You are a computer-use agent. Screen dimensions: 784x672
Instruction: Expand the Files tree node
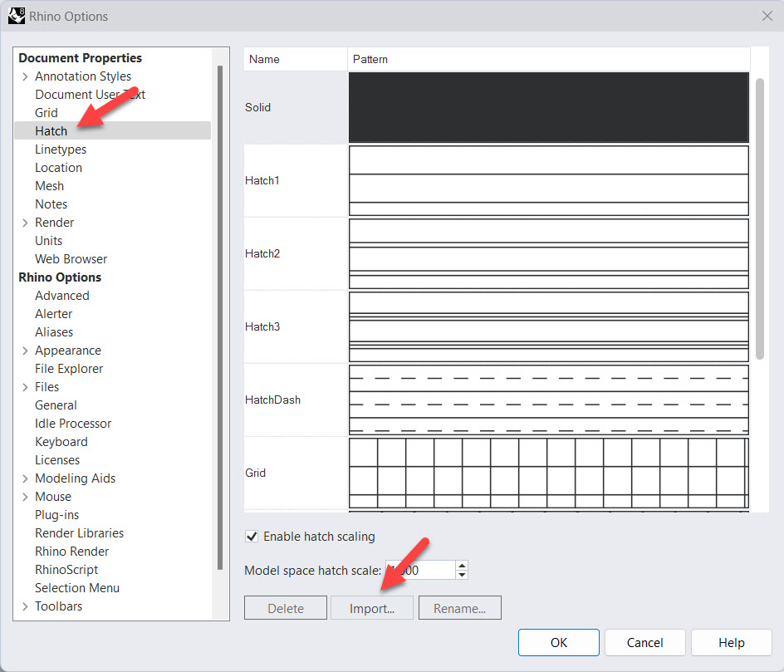tap(25, 387)
